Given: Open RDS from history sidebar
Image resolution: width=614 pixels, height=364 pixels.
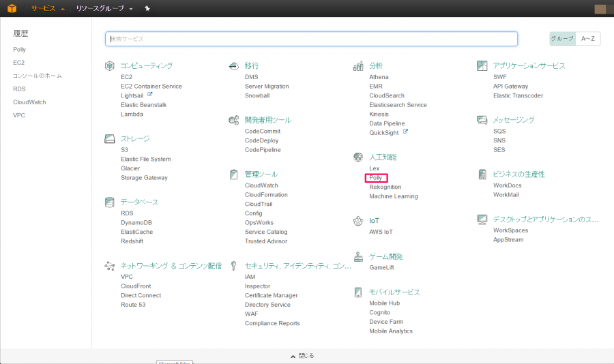Looking at the screenshot, I should [19, 89].
